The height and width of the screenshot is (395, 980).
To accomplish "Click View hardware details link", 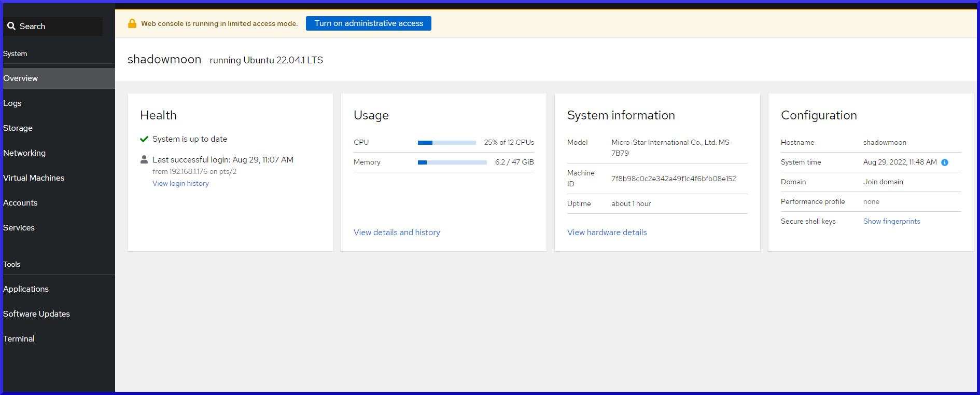I will [x=607, y=233].
